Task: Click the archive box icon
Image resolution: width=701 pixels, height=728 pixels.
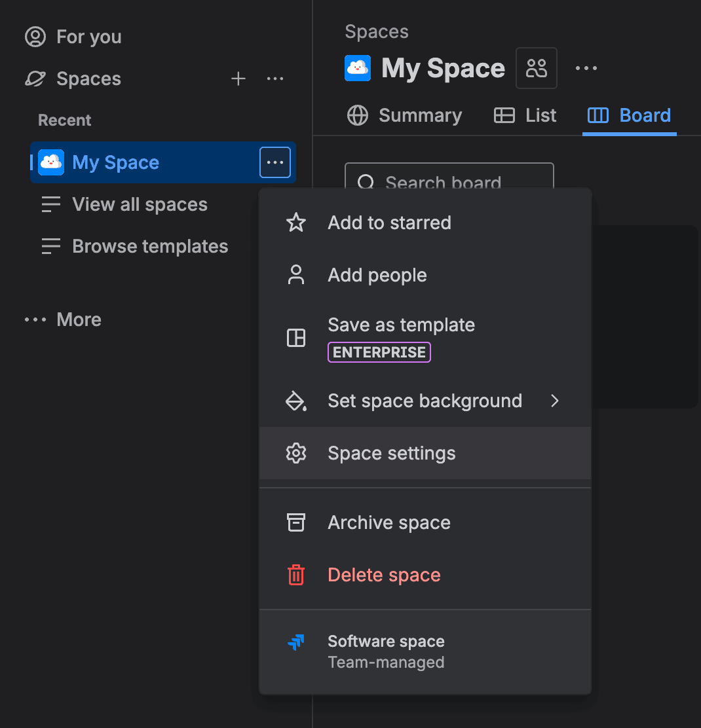Action: coord(296,522)
